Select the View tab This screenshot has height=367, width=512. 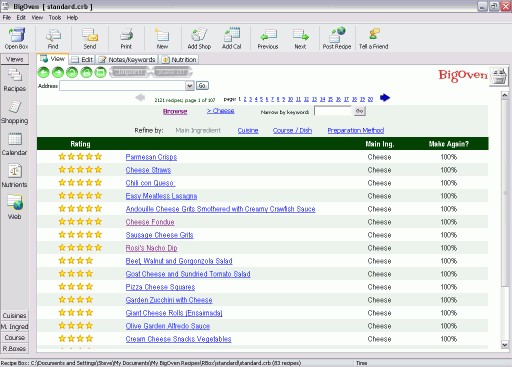coord(53,59)
